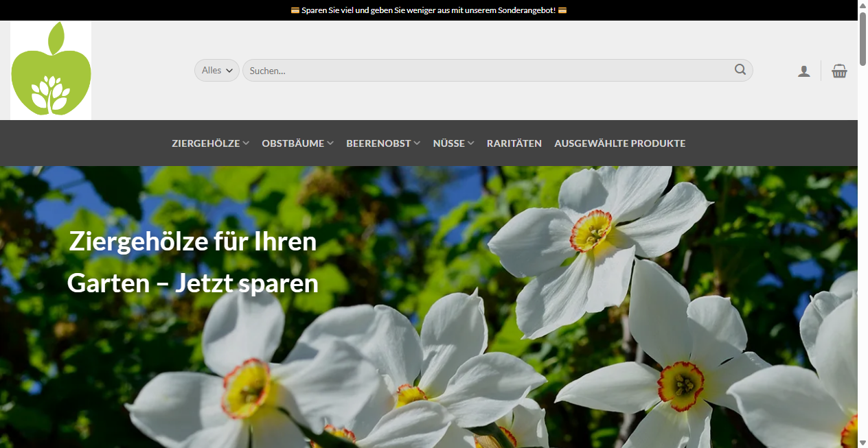The image size is (868, 448).
Task: Click the dark navigation bar background
Action: [x=755, y=143]
